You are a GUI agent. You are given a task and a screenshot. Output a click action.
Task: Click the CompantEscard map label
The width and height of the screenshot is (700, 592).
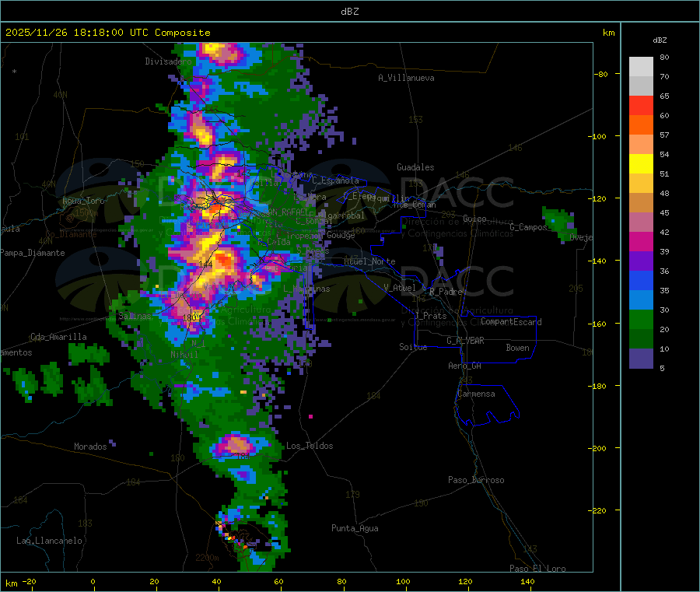point(511,321)
